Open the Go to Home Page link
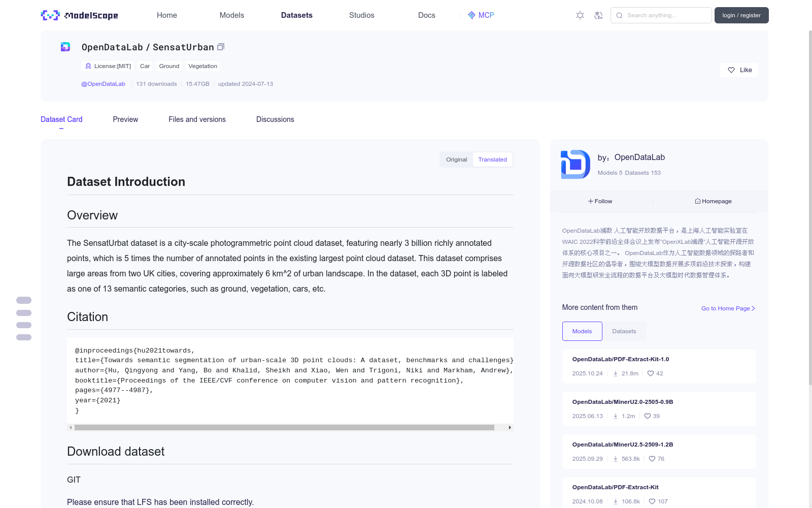The width and height of the screenshot is (812, 508). 728,308
